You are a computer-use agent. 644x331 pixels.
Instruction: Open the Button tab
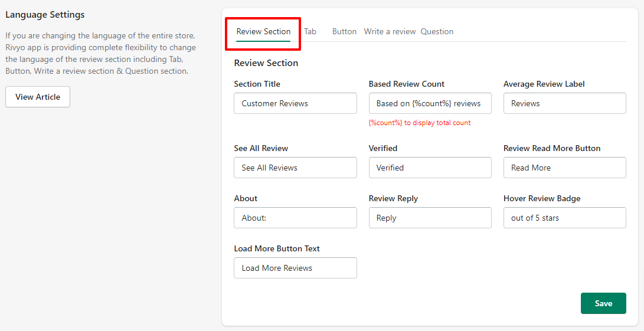[x=344, y=32]
